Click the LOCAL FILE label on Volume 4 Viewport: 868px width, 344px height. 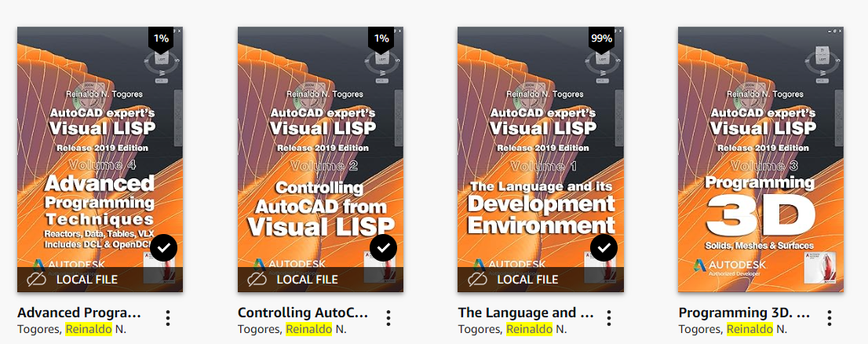[x=87, y=279]
